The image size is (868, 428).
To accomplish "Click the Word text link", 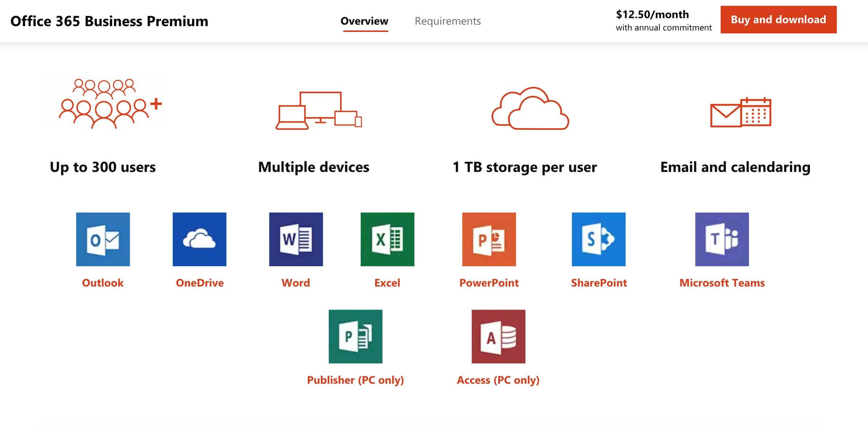I will [296, 283].
